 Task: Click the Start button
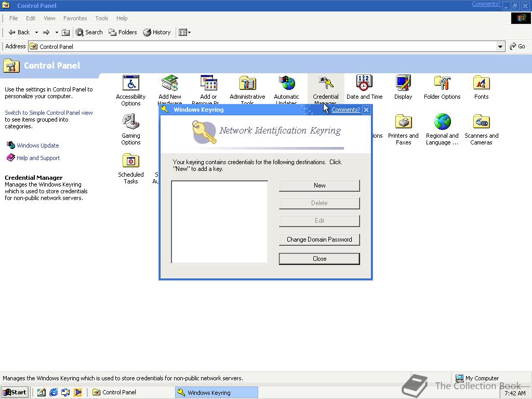(14, 392)
